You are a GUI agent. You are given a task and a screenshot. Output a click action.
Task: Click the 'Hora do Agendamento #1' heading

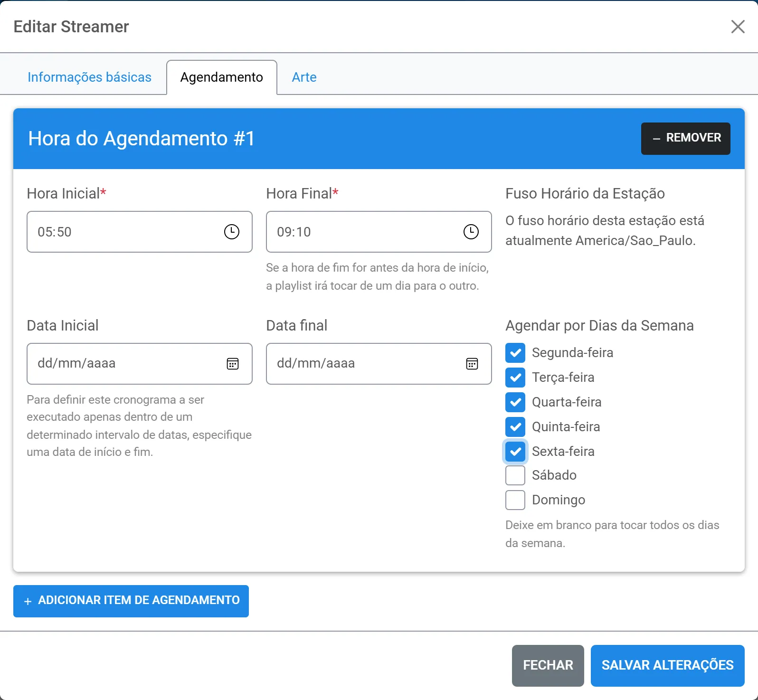click(142, 139)
